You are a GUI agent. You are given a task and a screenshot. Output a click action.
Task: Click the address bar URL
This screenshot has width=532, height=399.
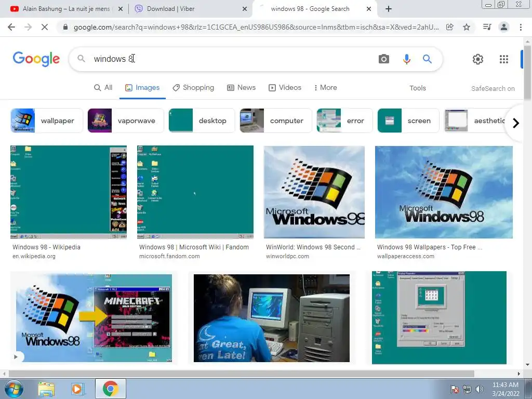(x=256, y=27)
